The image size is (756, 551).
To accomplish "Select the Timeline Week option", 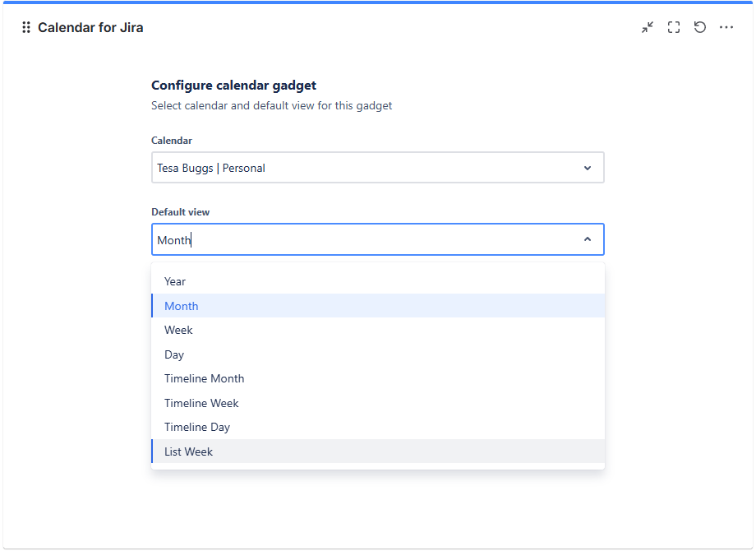I will [201, 403].
